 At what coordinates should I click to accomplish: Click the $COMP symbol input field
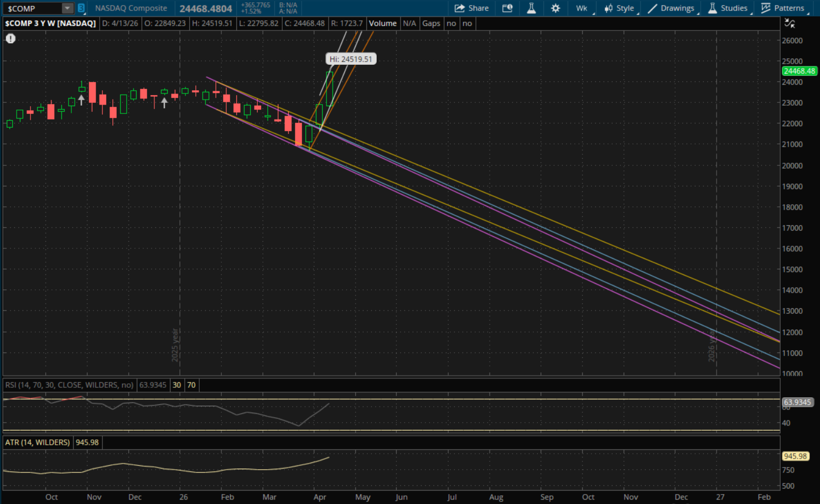pyautogui.click(x=33, y=8)
